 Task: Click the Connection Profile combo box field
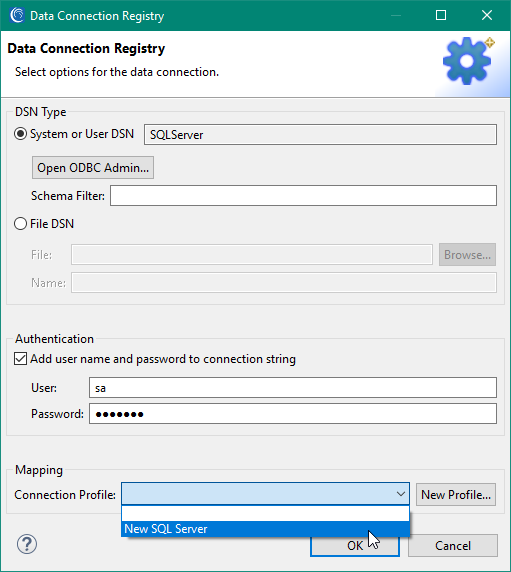coord(265,494)
